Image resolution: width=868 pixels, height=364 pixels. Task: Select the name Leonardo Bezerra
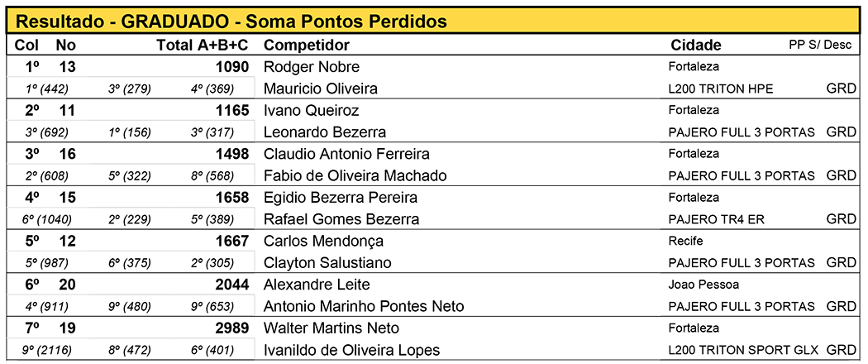[324, 132]
